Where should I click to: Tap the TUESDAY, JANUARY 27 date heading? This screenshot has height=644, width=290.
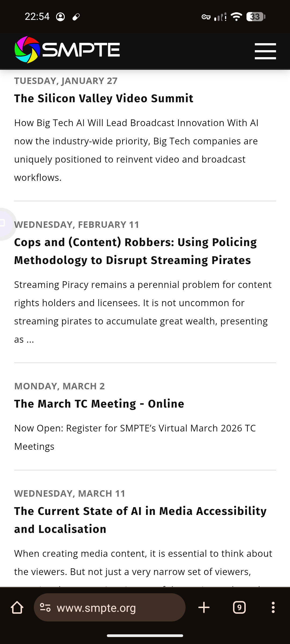coord(66,80)
